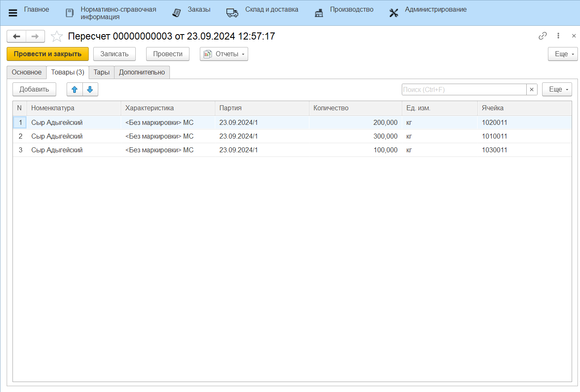580x392 pixels.
Task: Open the three-dot options menu
Action: 558,36
